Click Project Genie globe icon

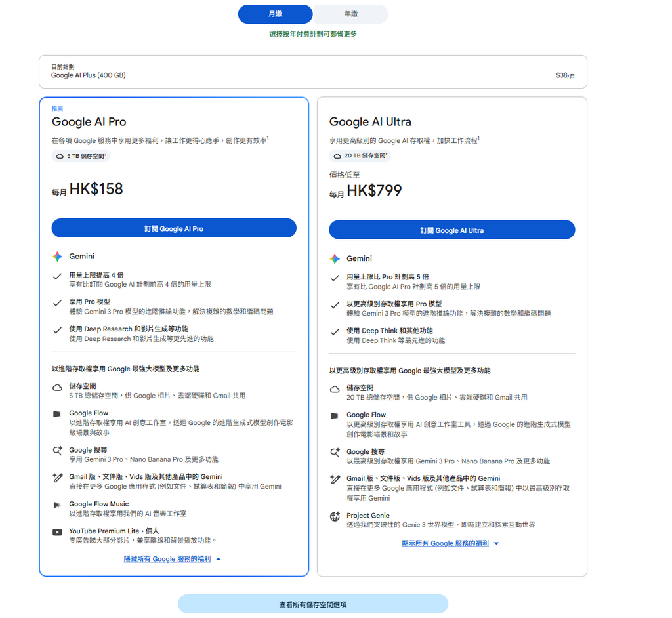tap(335, 516)
